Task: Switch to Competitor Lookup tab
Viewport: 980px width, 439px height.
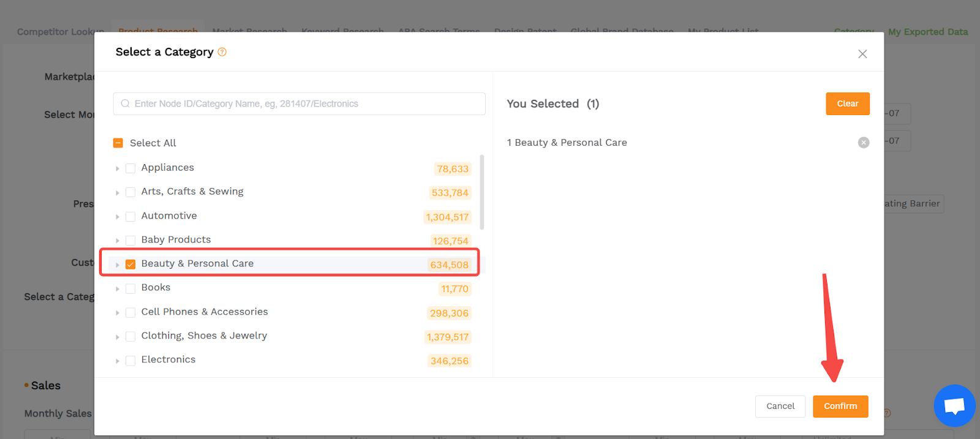Action: click(61, 32)
